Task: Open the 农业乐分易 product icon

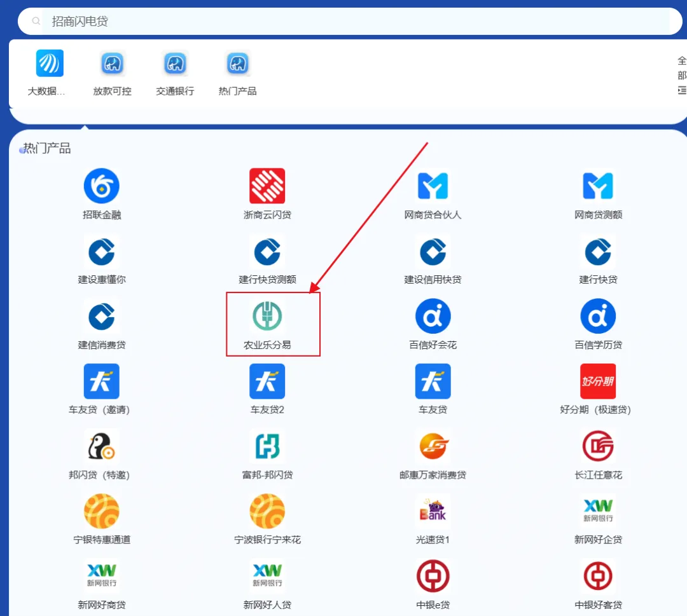Action: click(x=267, y=316)
